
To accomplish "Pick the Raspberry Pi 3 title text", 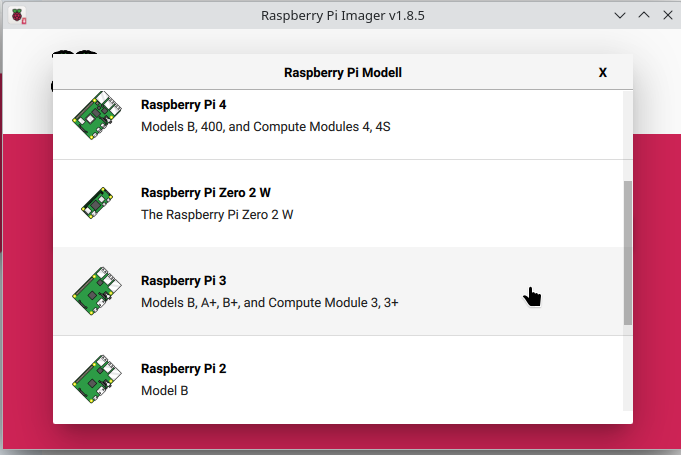I will tap(184, 281).
